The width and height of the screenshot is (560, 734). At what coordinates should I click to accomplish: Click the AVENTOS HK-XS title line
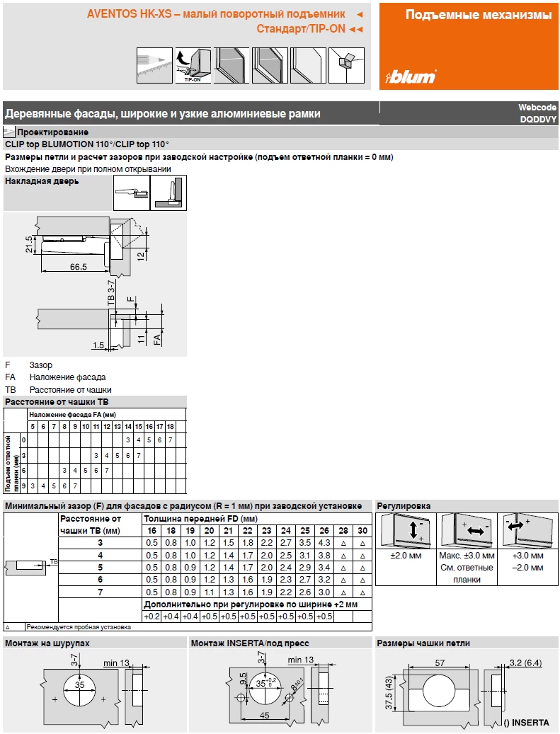(x=217, y=14)
